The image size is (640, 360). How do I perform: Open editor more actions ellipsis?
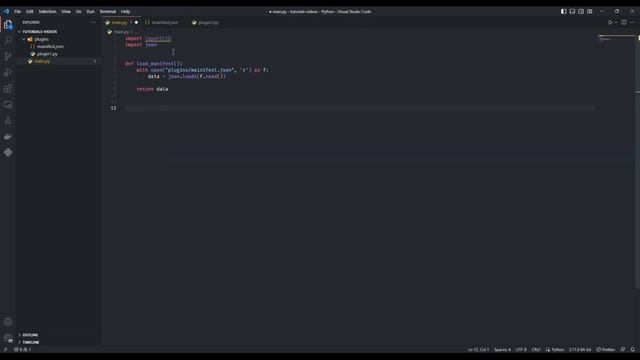[x=632, y=22]
